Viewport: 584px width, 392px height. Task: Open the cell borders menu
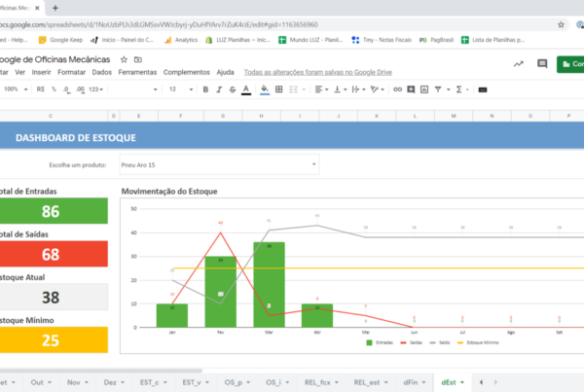pos(278,89)
